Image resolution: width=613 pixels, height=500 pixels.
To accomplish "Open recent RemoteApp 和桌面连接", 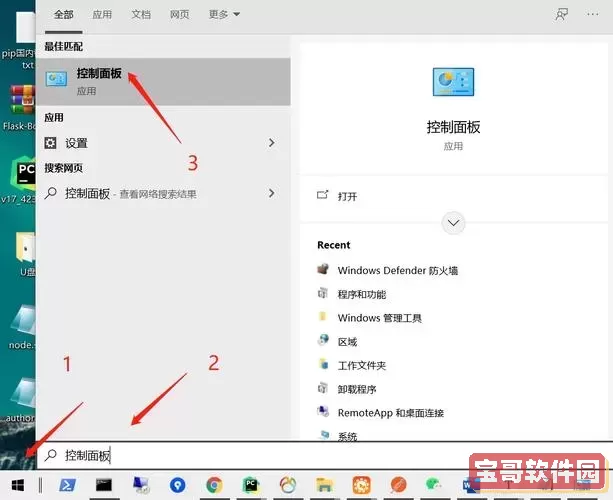I will coord(391,413).
